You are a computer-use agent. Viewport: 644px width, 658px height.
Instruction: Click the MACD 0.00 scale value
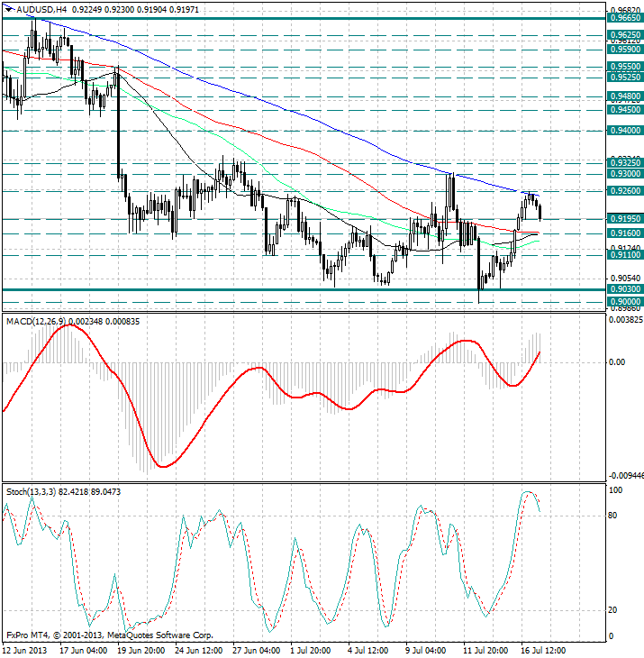(x=618, y=363)
